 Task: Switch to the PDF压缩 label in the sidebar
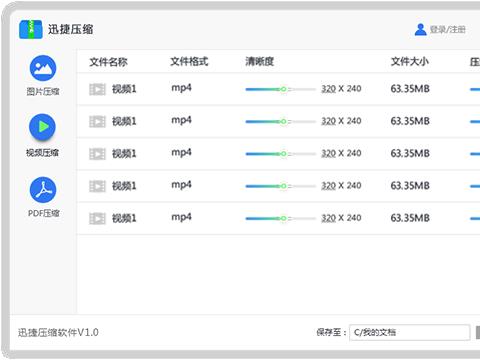(44, 213)
